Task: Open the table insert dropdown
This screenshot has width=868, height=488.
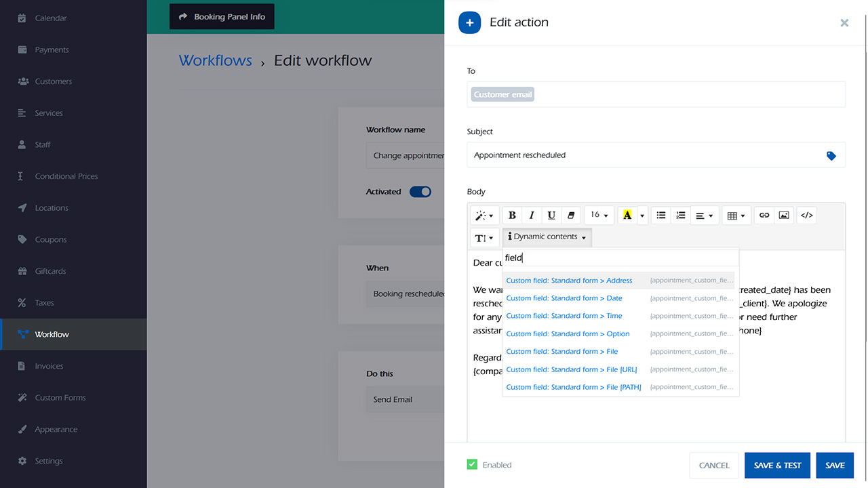Action: 736,216
